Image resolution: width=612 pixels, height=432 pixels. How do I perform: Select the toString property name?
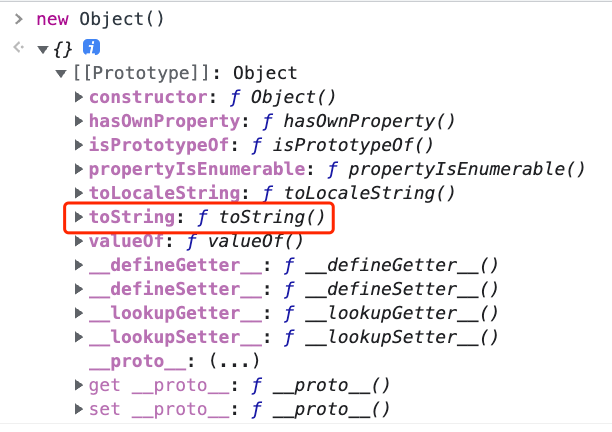[x=132, y=217]
